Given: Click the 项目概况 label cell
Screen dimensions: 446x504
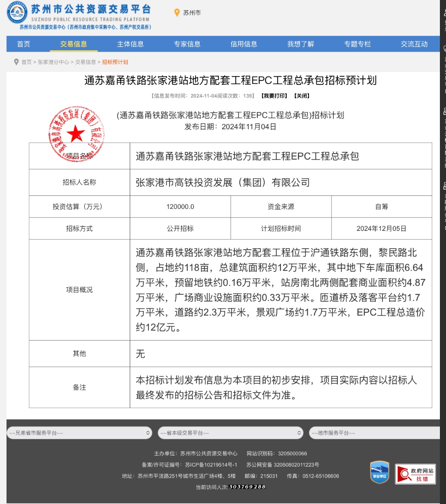Looking at the screenshot, I should point(79,290).
